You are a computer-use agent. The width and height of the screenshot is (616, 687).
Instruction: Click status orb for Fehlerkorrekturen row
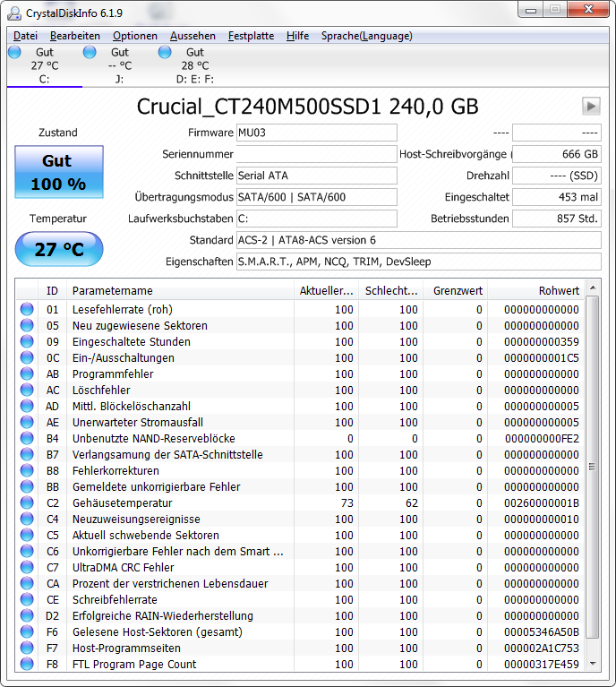point(27,470)
